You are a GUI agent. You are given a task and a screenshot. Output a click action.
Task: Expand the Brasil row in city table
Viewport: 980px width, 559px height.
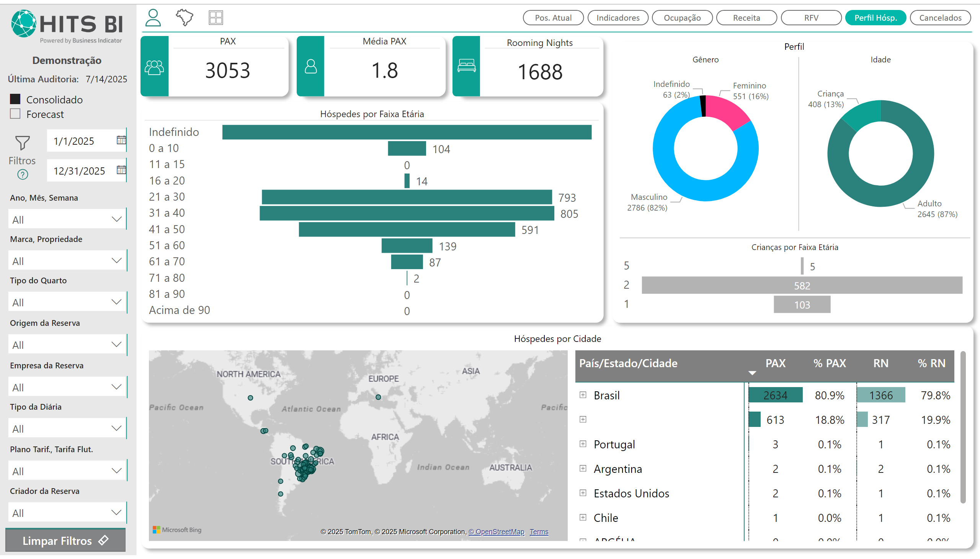click(x=583, y=395)
